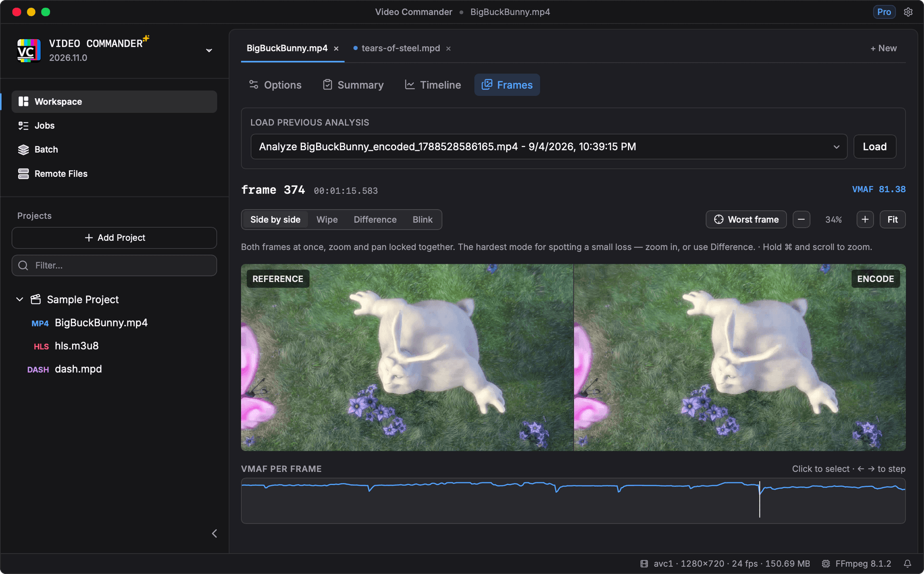Viewport: 924px width, 574px height.
Task: Click the Fit zoom button
Action: (x=893, y=220)
